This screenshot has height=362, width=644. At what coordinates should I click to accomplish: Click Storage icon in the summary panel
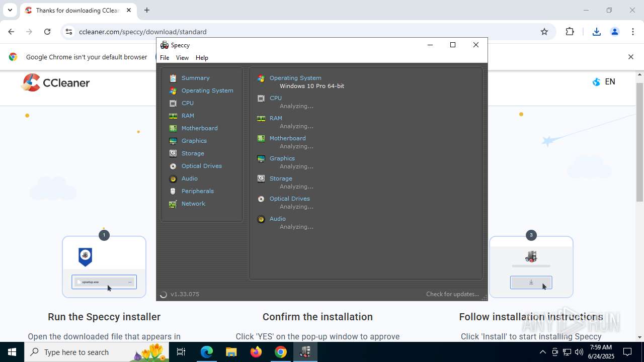pyautogui.click(x=261, y=178)
